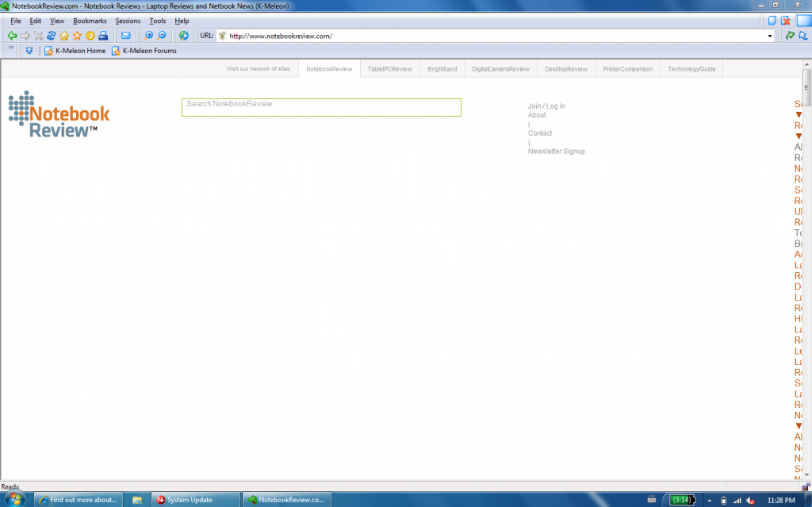Switch to the DesktopReview site tab

(x=566, y=69)
